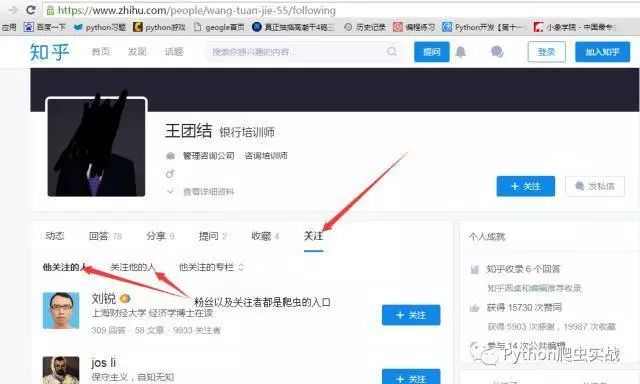Open jos li's profile name link
Screen dimensions: 640x384
pyautogui.click(x=104, y=362)
